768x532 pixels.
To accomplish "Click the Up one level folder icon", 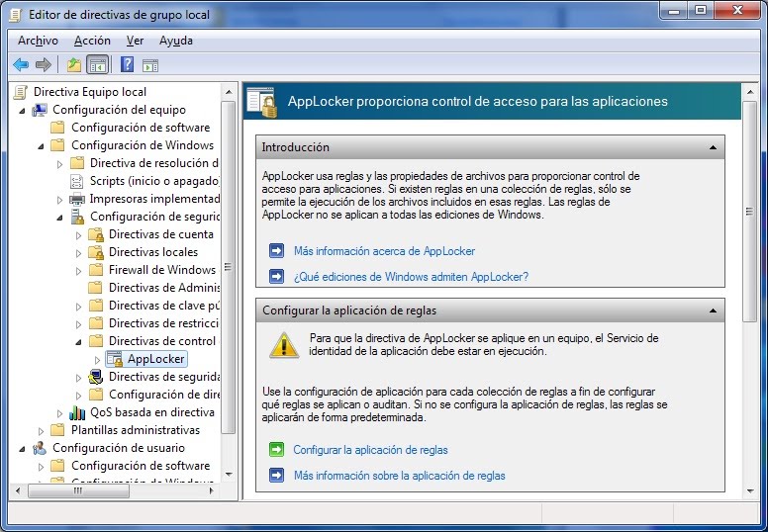I will pyautogui.click(x=74, y=64).
